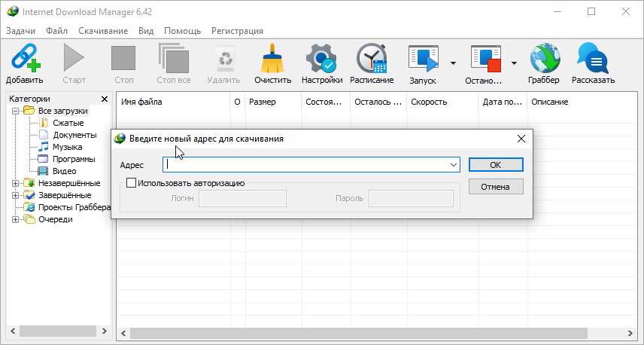644x345 pixels.
Task: Select Незавершённые tree item
Action: pyautogui.click(x=69, y=183)
